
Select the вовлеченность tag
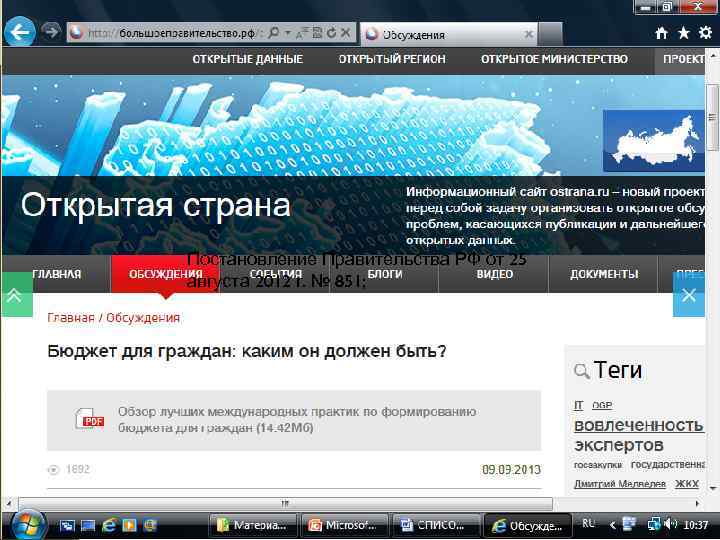tap(639, 425)
